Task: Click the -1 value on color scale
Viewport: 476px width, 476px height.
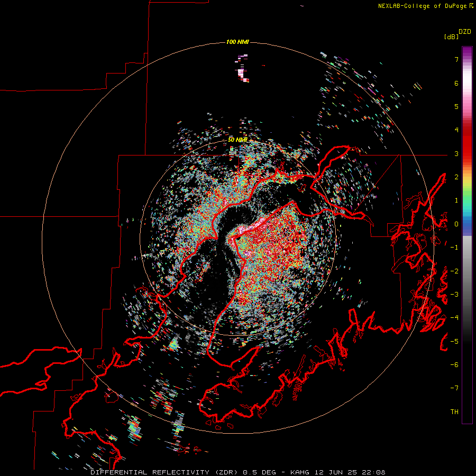Action: (x=454, y=248)
